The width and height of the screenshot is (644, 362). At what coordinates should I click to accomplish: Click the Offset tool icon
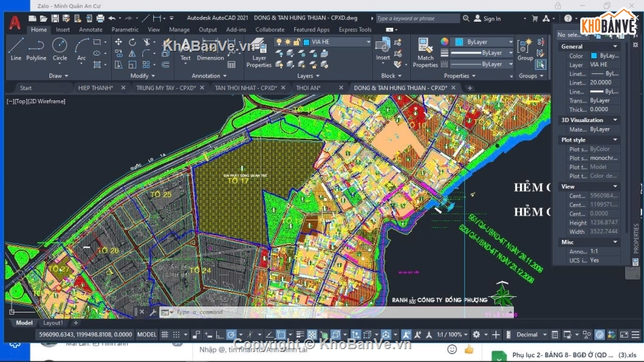[165, 64]
